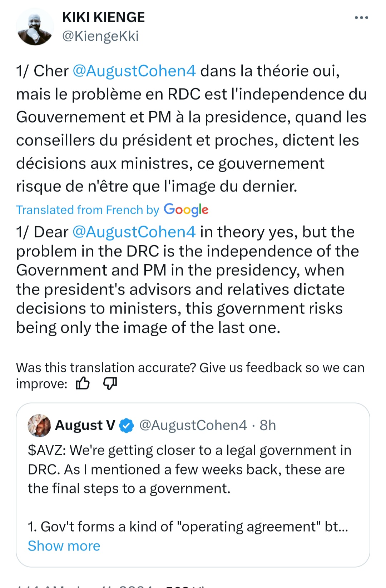Open the @AugustCohen4 handle in the quoted tweet header
The image size is (386, 588).
pyautogui.click(x=193, y=425)
